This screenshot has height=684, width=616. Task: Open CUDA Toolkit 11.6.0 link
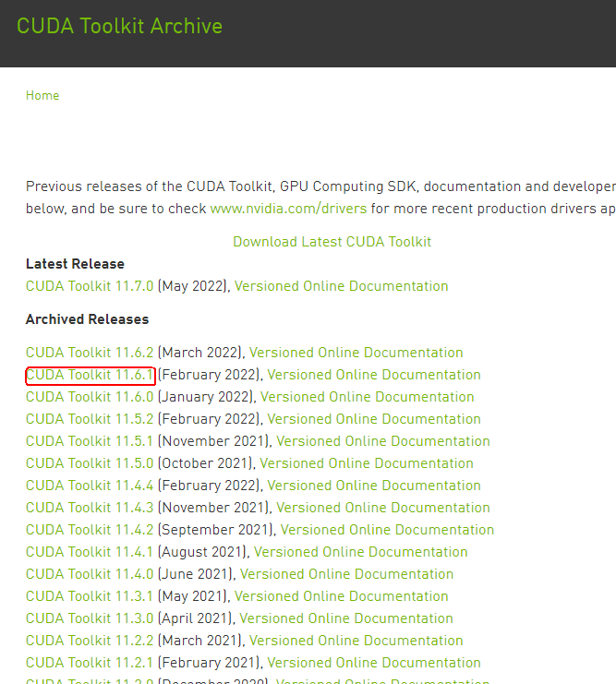pos(90,397)
